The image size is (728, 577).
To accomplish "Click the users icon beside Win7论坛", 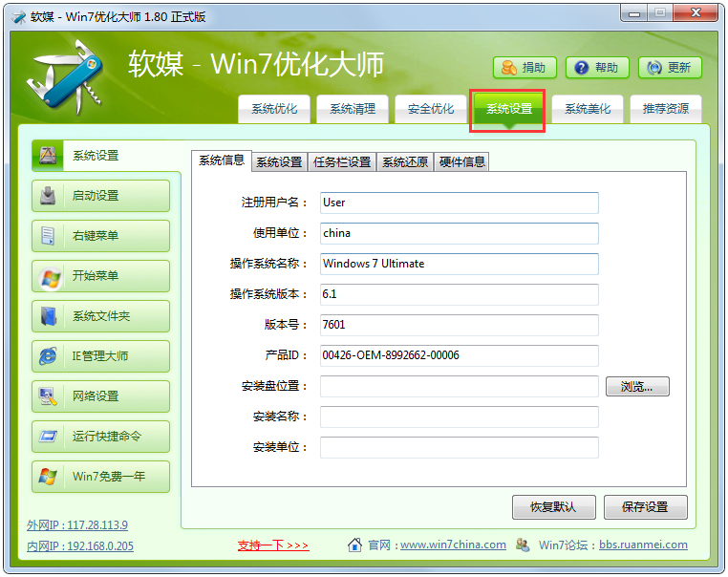I will [x=523, y=545].
